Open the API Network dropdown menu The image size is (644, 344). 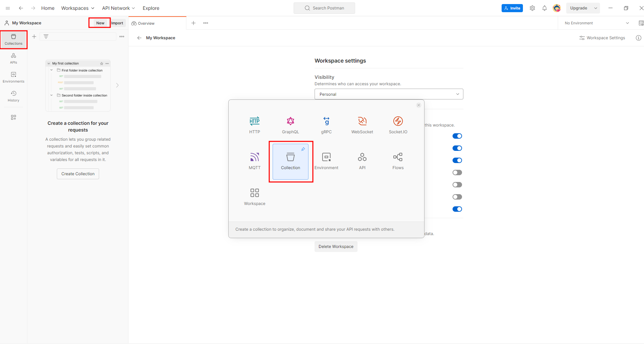(119, 8)
